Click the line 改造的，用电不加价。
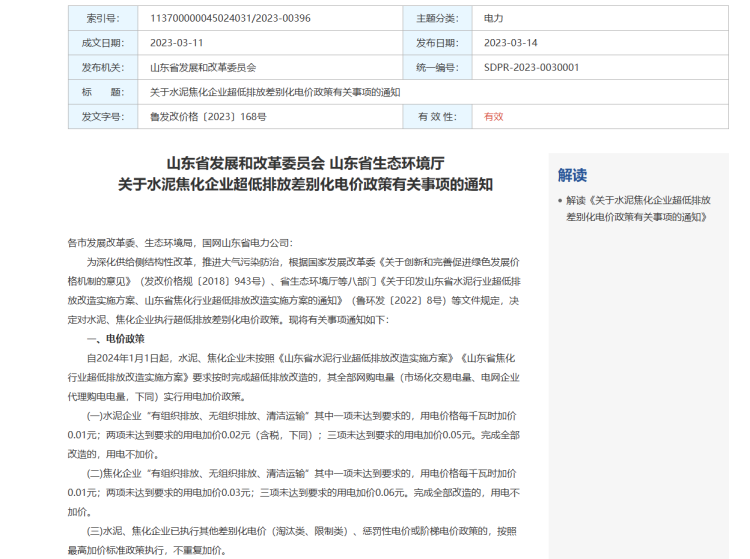Viewport: 750px width, 559px height. click(x=113, y=454)
